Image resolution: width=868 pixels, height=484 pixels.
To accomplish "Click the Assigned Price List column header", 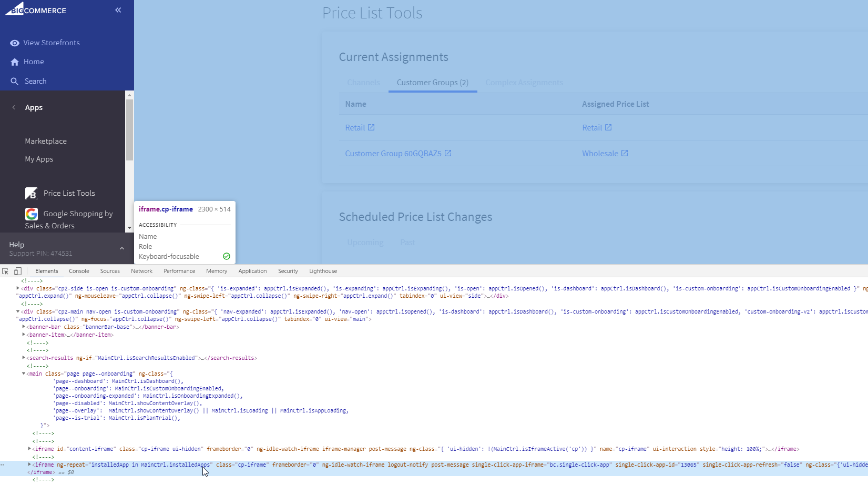I will click(616, 104).
